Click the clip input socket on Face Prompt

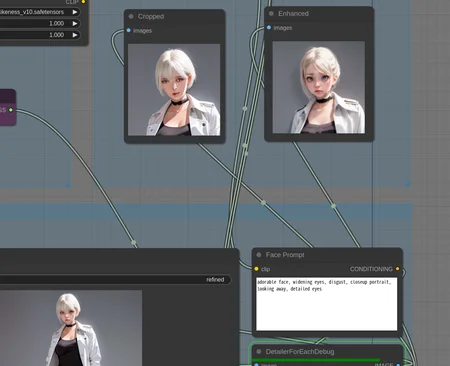(256, 269)
